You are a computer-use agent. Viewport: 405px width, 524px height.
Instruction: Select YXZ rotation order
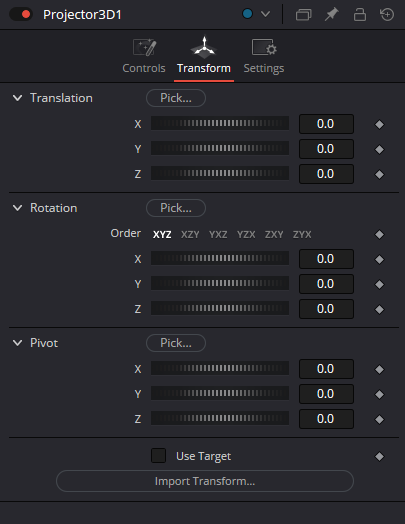[218, 235]
